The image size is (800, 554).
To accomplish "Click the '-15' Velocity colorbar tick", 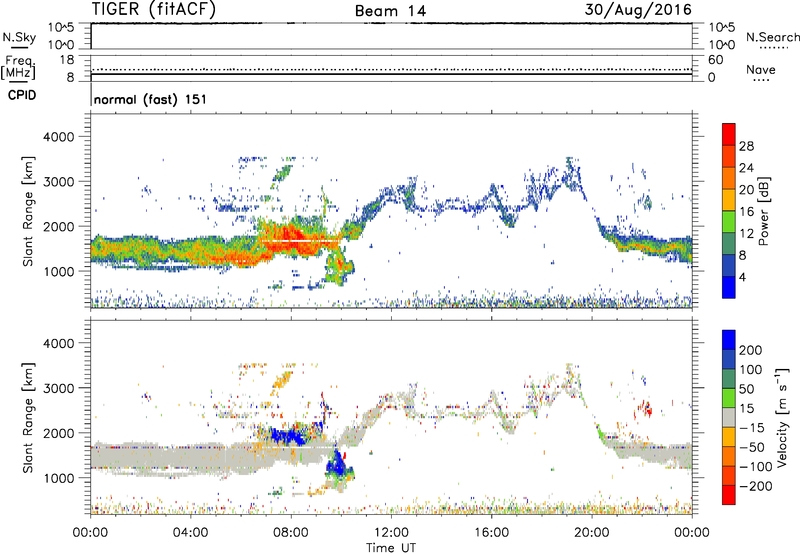I will click(752, 428).
